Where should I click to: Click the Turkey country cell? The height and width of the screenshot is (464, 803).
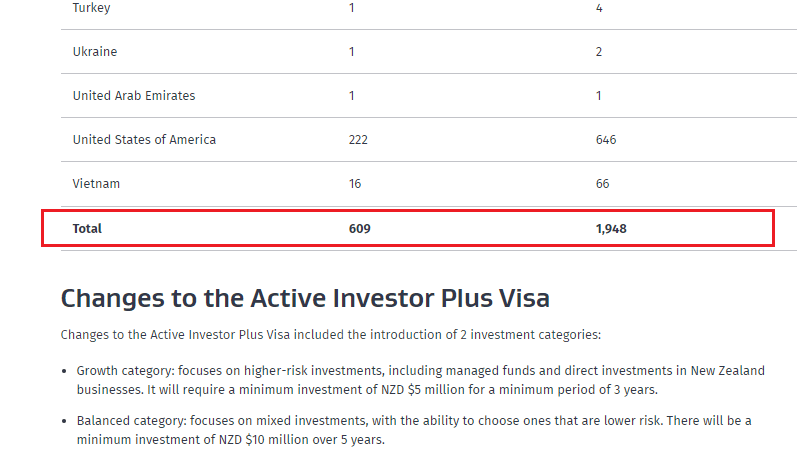(x=90, y=8)
